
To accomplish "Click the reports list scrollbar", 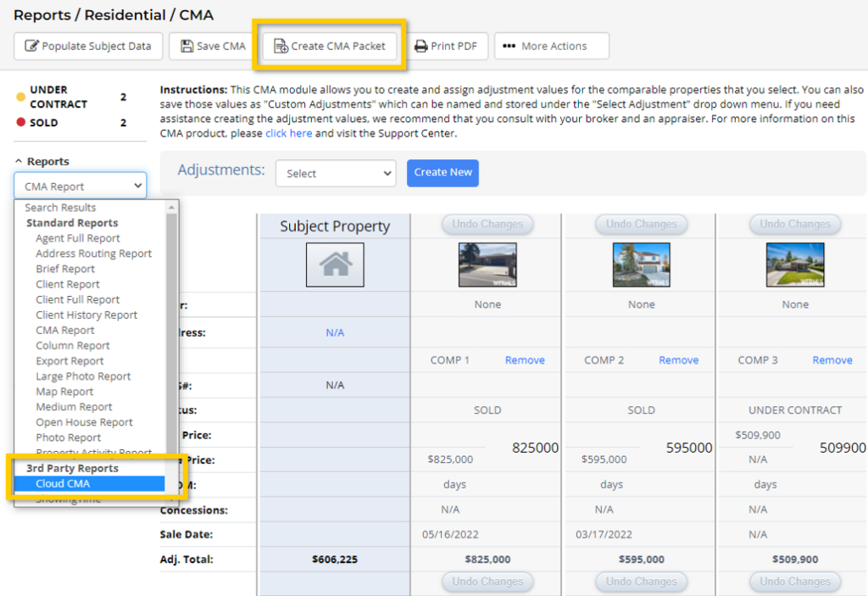I will 172,339.
